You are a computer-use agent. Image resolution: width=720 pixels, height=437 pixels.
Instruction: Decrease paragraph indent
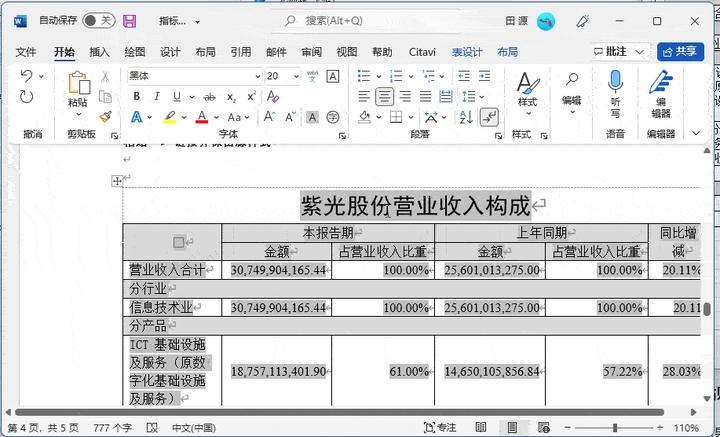point(464,76)
